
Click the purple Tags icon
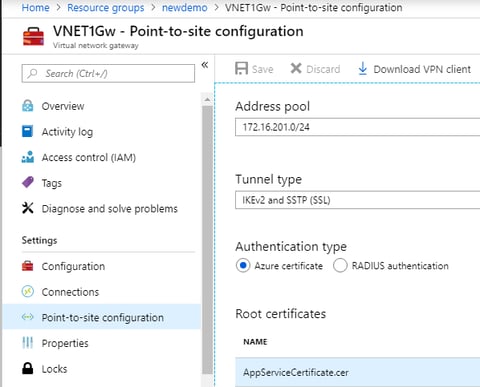(28, 183)
